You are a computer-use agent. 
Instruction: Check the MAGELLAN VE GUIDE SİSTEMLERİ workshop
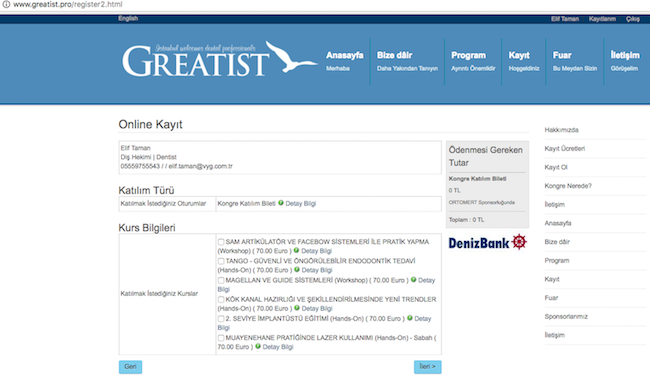pyautogui.click(x=221, y=281)
